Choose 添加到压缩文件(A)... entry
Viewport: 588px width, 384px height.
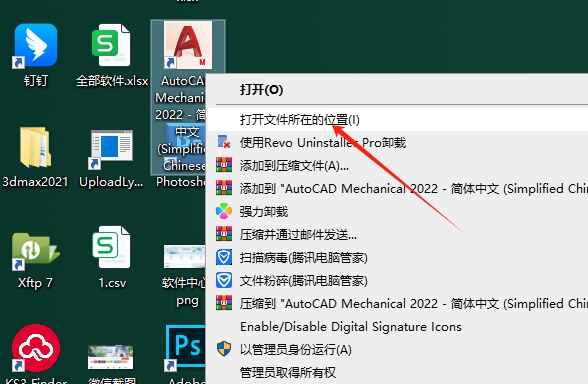(398, 165)
